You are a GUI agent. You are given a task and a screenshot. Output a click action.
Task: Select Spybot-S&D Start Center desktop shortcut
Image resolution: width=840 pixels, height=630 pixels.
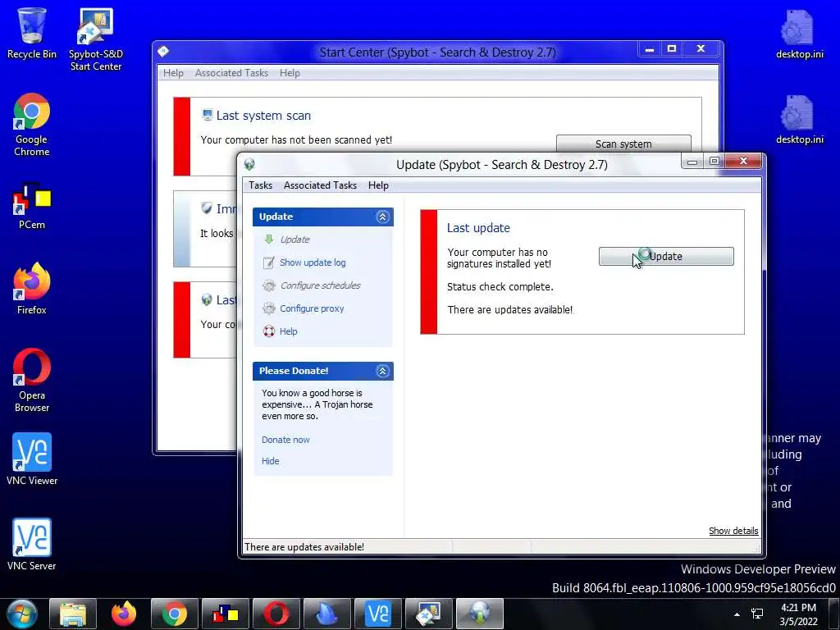pos(96,39)
